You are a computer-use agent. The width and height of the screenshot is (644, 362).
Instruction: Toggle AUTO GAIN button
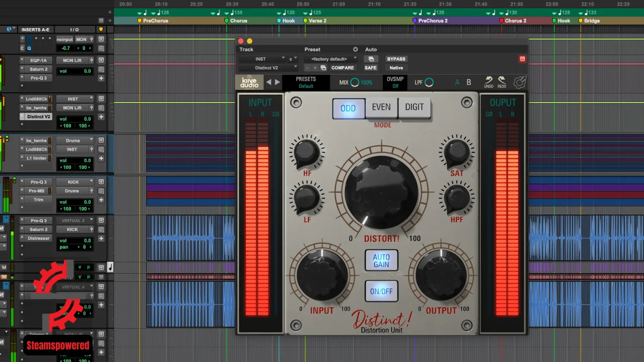click(381, 260)
